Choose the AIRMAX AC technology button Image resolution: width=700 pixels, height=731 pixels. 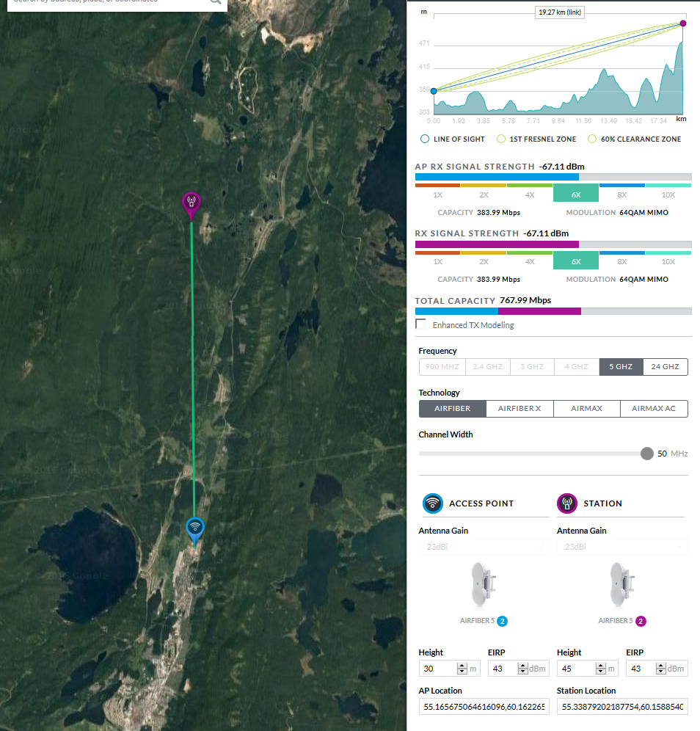[x=654, y=409]
